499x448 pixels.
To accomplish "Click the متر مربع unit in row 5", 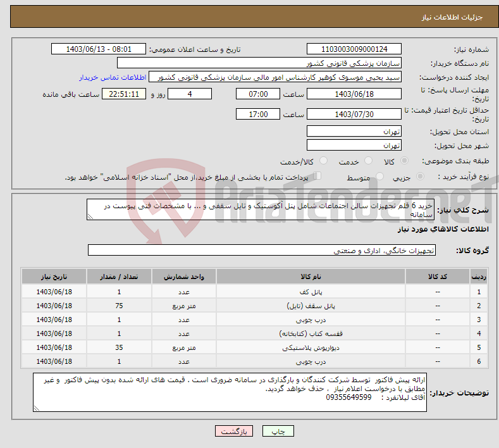I will 184,347.
